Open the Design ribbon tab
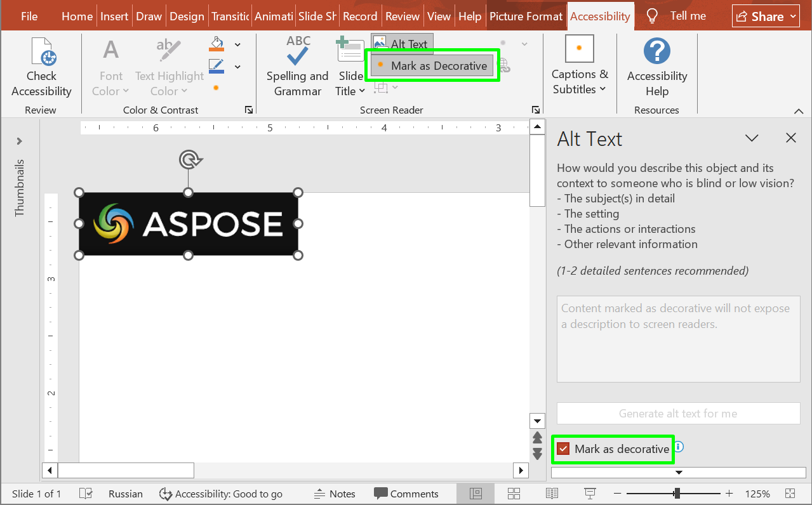This screenshot has height=505, width=812. [x=187, y=16]
